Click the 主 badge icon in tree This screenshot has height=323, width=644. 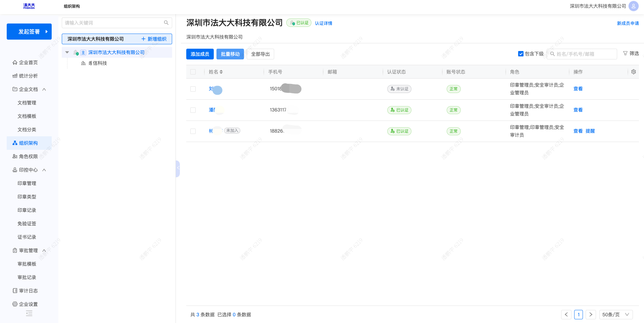[x=83, y=53]
